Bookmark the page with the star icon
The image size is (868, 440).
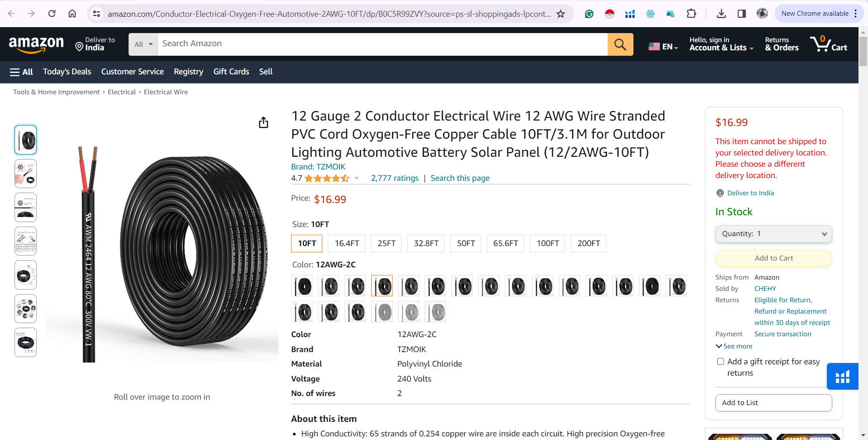pos(561,14)
